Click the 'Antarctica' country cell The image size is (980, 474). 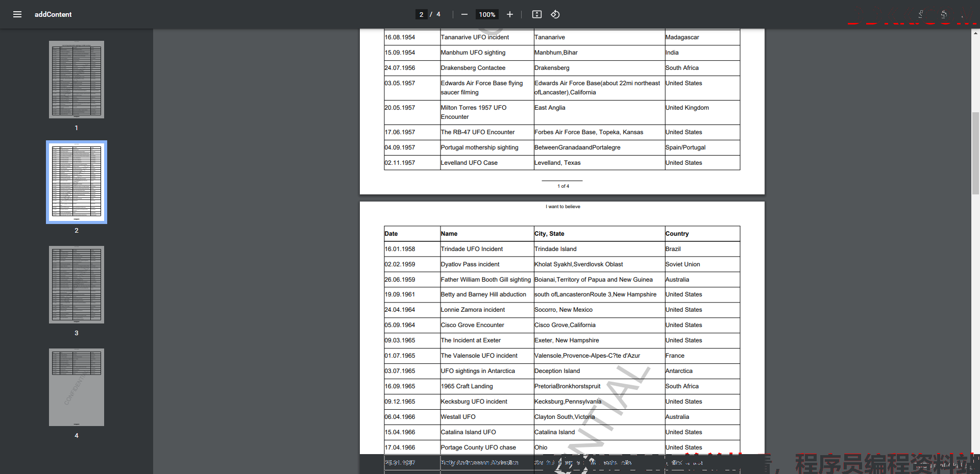point(702,371)
